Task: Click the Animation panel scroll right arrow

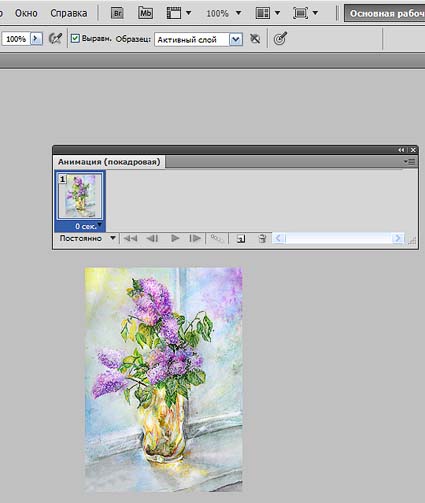Action: click(x=398, y=238)
